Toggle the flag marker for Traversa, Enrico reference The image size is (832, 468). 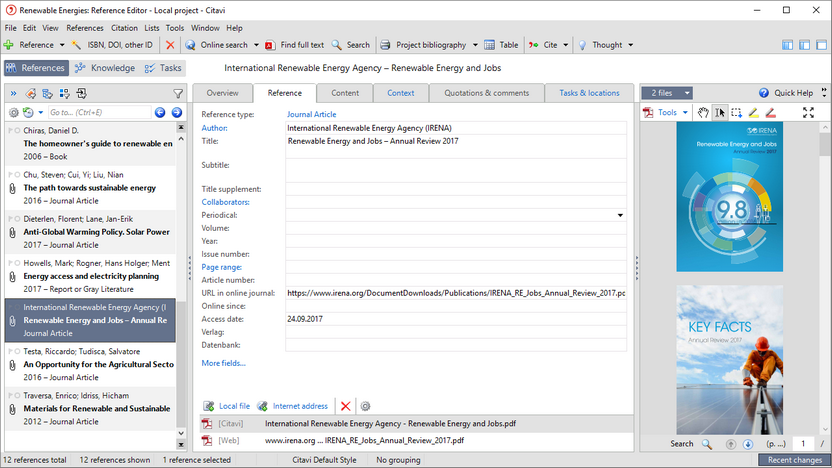tap(11, 395)
